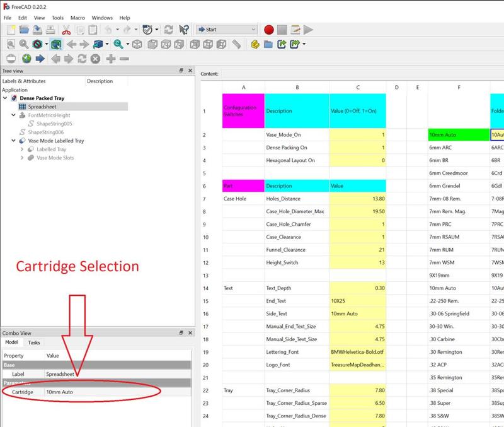Click the measure distance ruler icon
The height and width of the screenshot is (427, 504).
236,44
